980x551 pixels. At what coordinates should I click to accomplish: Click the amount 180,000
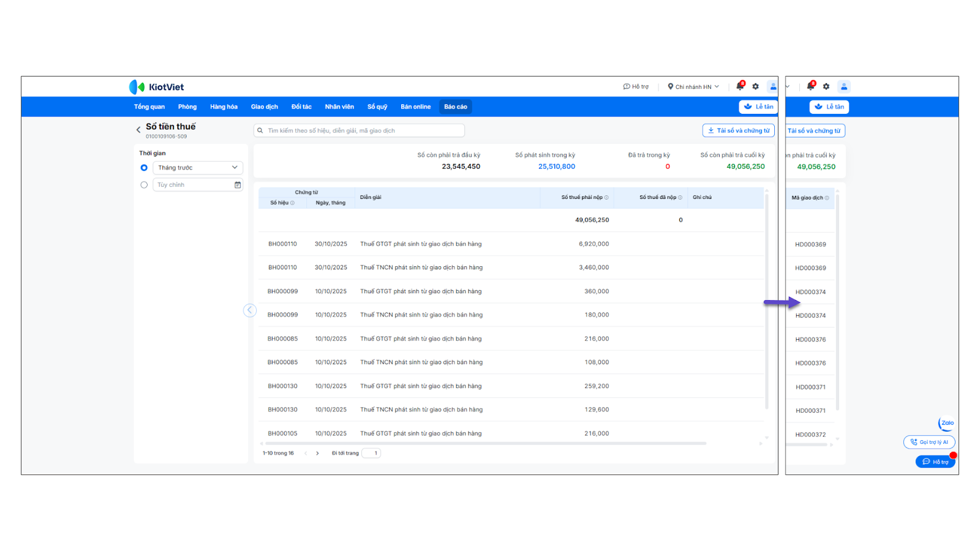pos(597,315)
